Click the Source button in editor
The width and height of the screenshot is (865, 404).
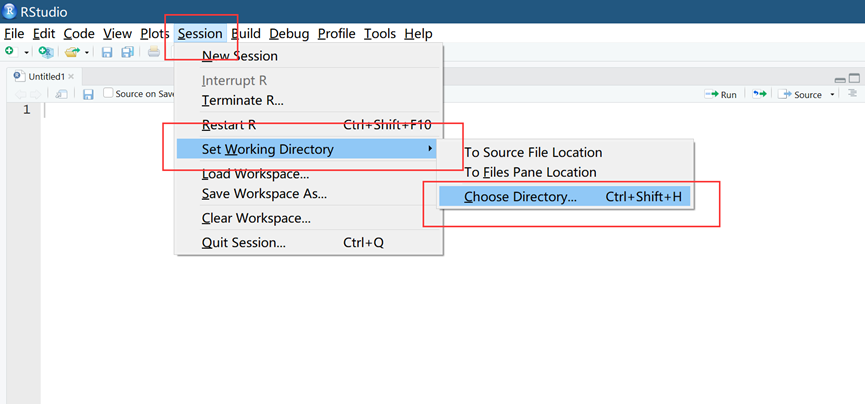[800, 94]
